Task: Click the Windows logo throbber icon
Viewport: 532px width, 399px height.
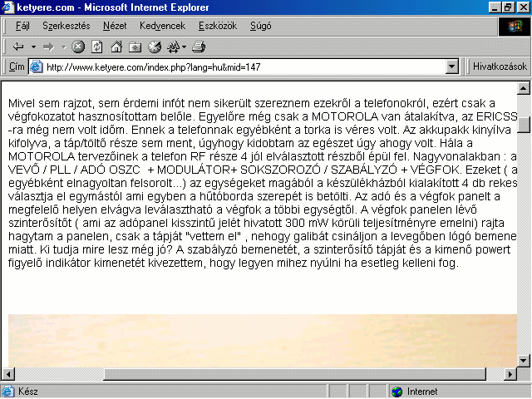Action: pyautogui.click(x=515, y=26)
